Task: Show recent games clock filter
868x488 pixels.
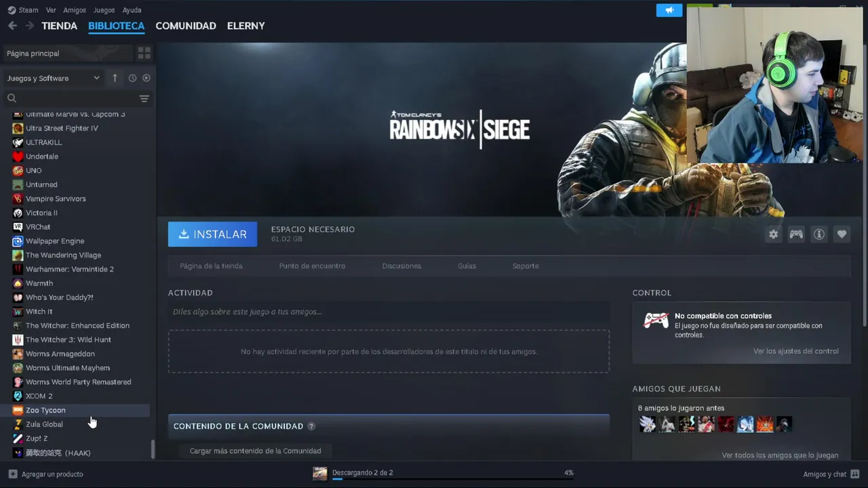Action: click(132, 78)
